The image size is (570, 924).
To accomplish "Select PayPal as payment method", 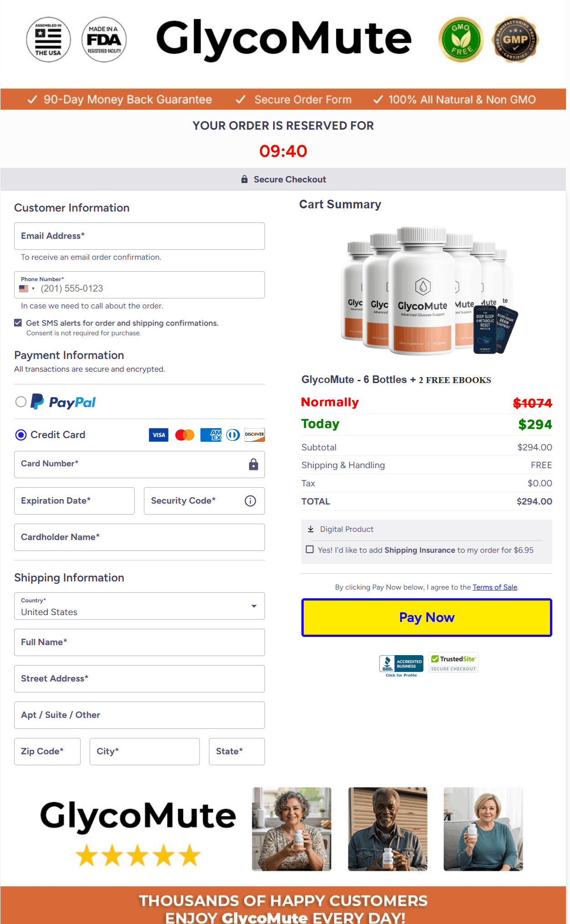I will (x=20, y=402).
